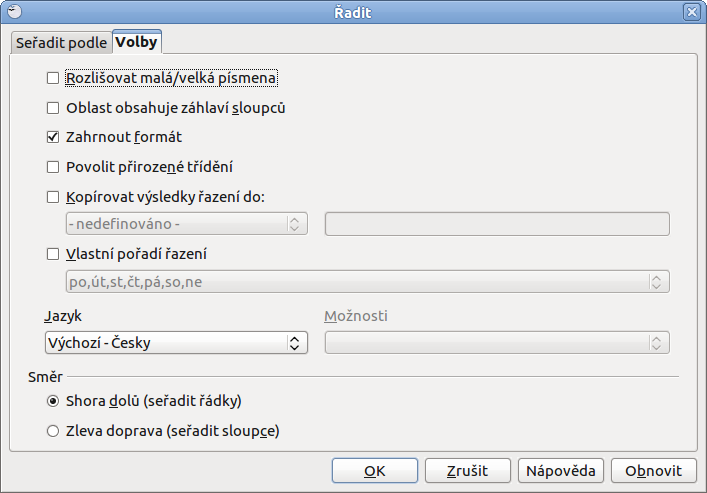
Task: Switch to the Seřadit podle tab
Action: [60, 42]
